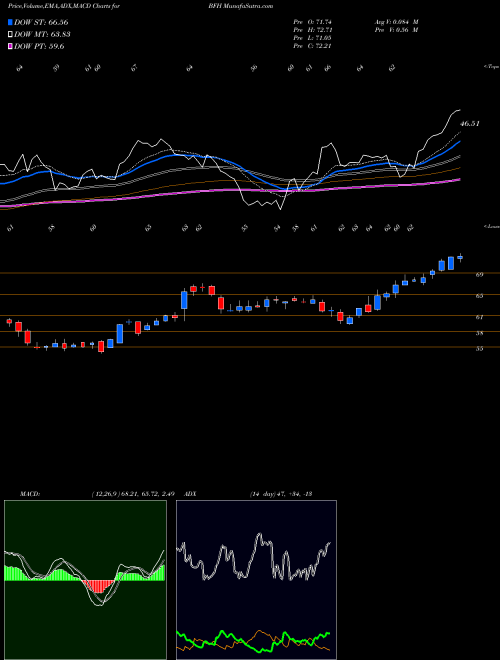Screen dimensions: 500x660
Task: Click the MACD panel title
Action: [x=29, y=494]
